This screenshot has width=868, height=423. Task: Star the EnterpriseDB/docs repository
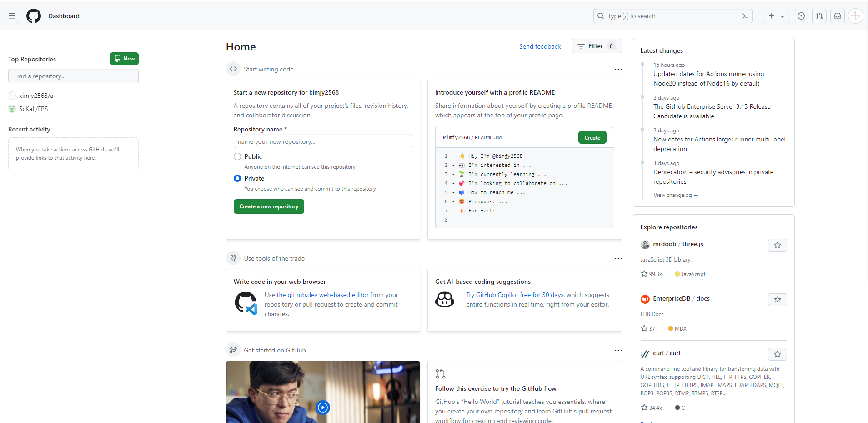coord(777,299)
